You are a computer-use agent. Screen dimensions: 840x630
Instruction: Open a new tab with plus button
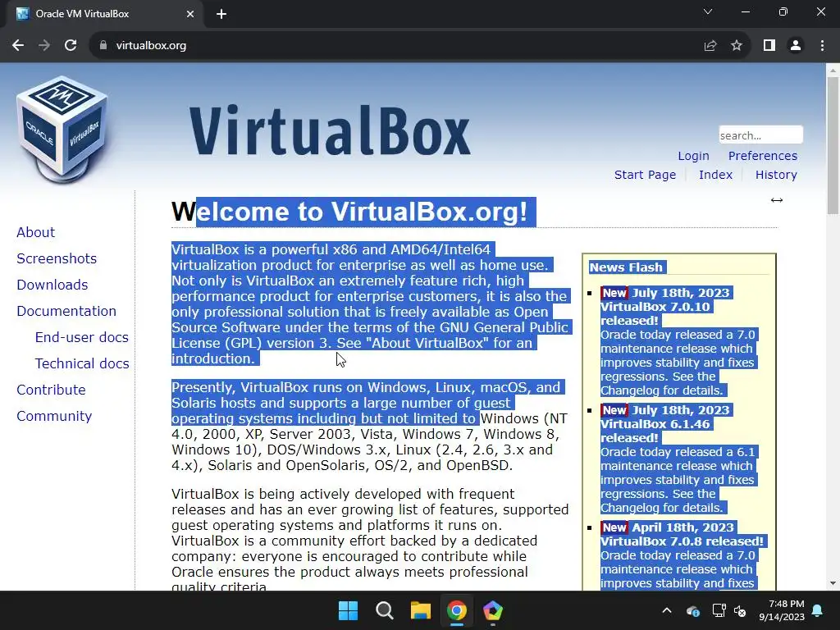tap(221, 14)
